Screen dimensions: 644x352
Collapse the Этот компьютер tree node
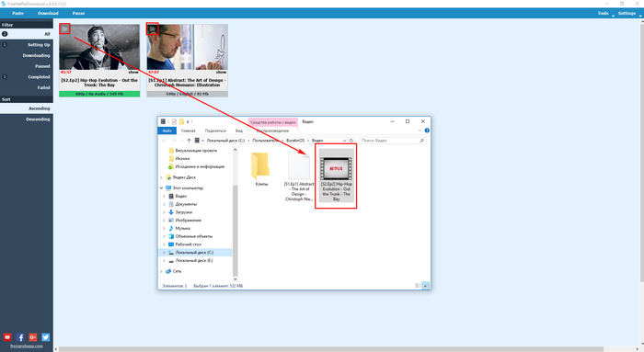[x=161, y=187]
